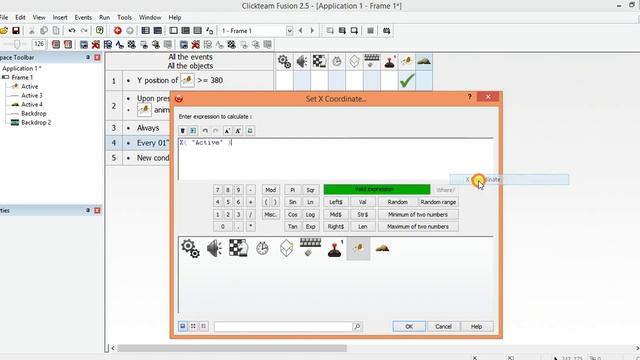Select Application 1 root in Workspace tree
This screenshot has height=360, width=640.
point(22,68)
